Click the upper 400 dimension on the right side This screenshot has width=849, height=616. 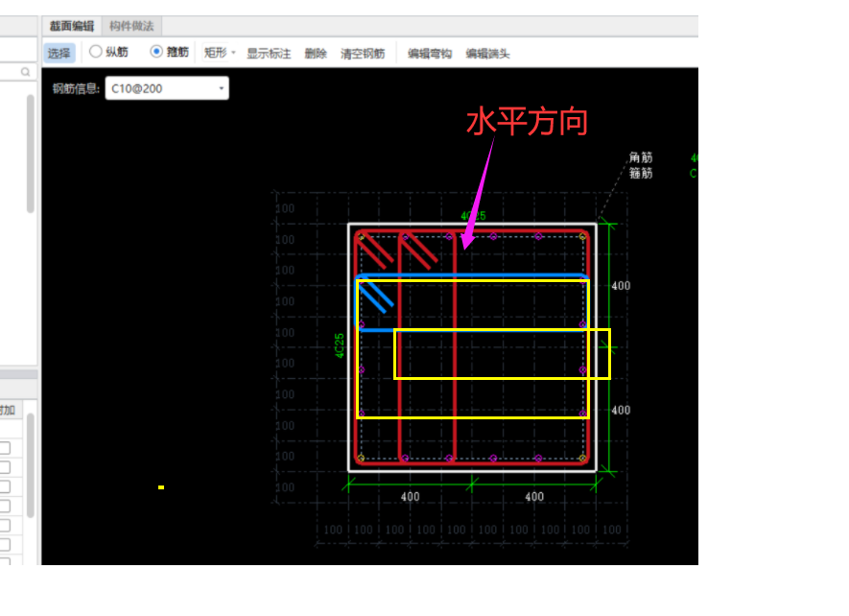(621, 286)
